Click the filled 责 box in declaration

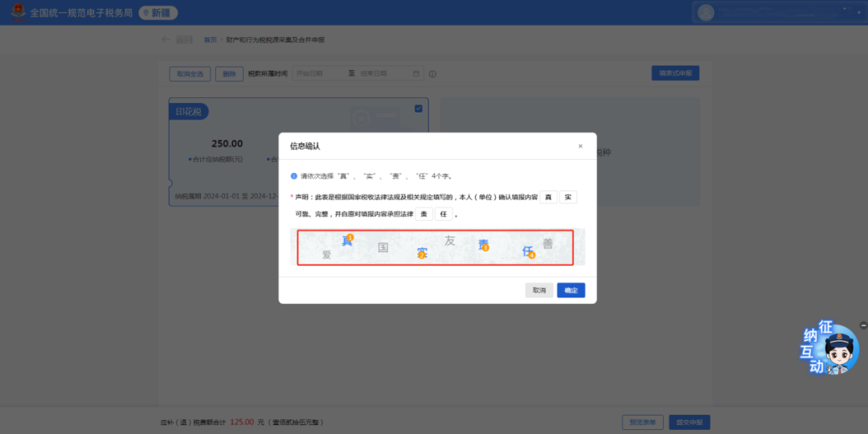pyautogui.click(x=424, y=215)
